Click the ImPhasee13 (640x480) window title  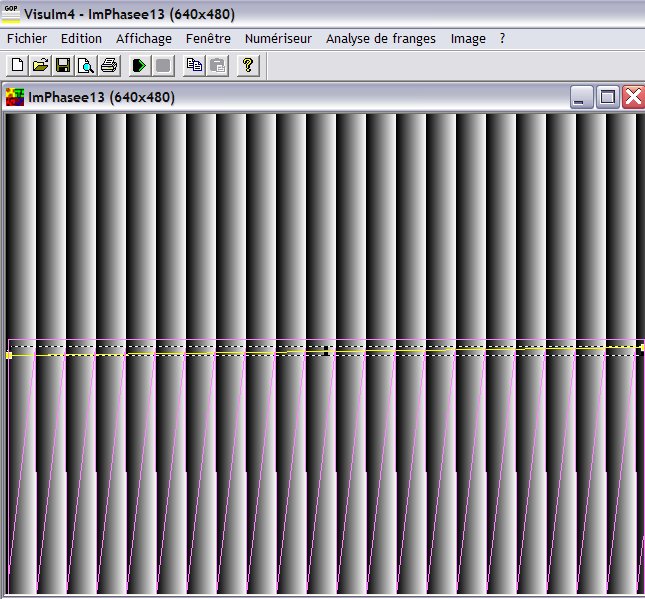101,98
